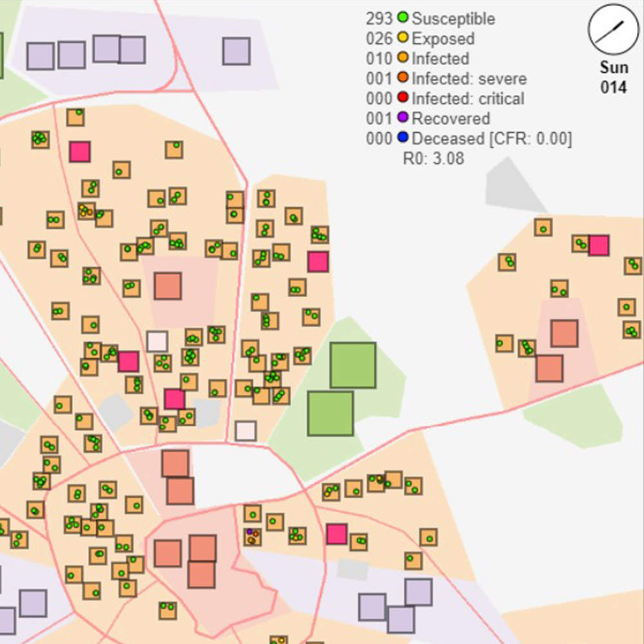Click the magenta building right of the recovered house
This screenshot has height=644, width=644.
pyautogui.click(x=336, y=534)
